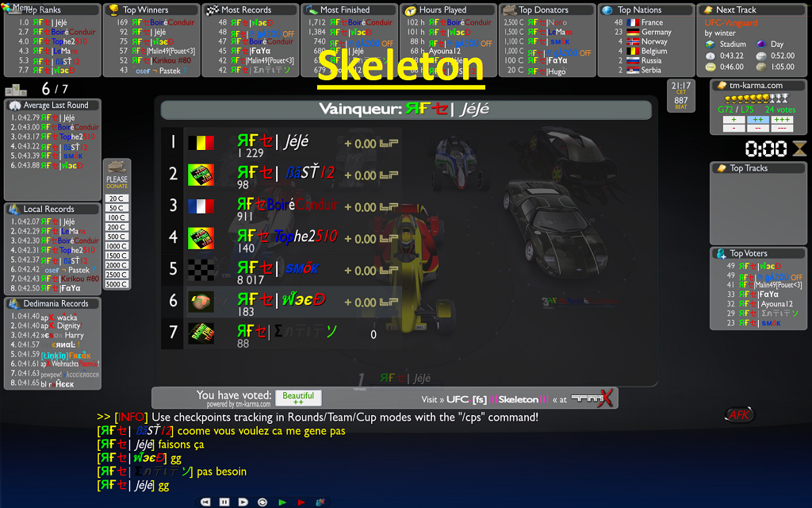The height and width of the screenshot is (508, 812).
Task: Click France in the Top Nations list
Action: pos(652,22)
